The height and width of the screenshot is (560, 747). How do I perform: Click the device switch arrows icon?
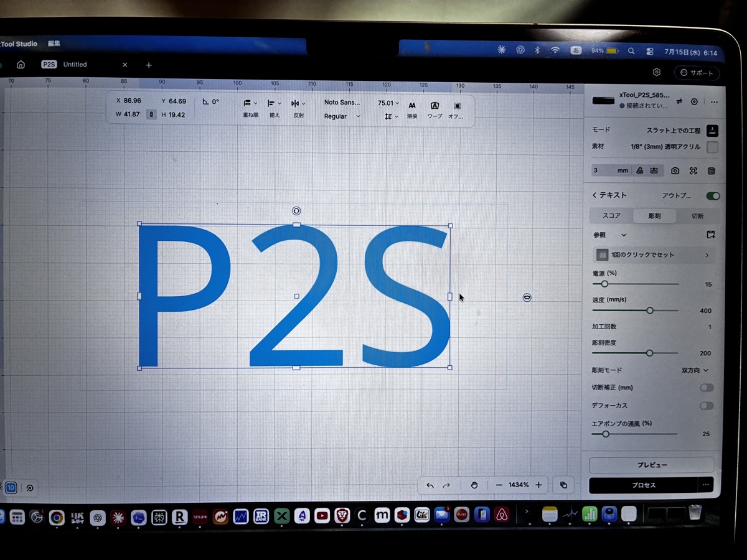coord(679,101)
